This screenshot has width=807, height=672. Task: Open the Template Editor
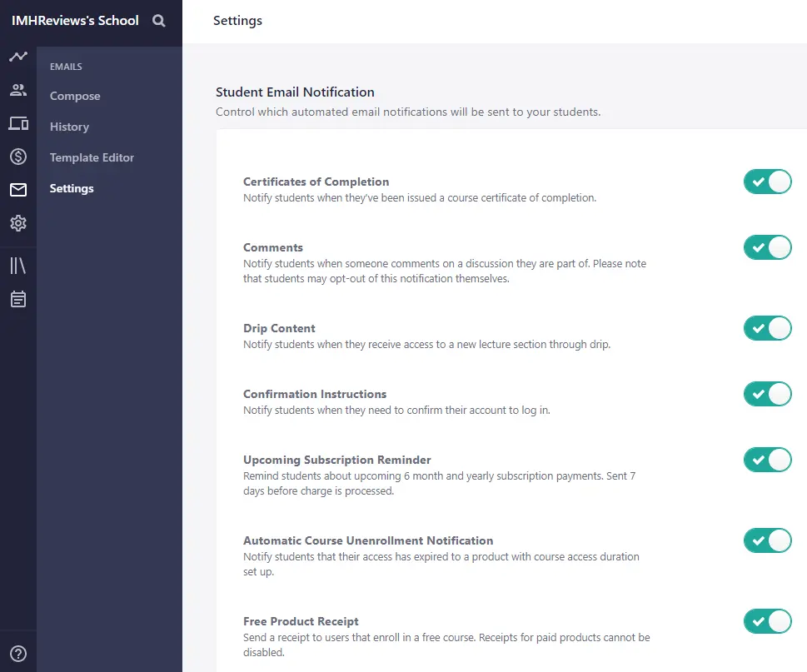pyautogui.click(x=92, y=157)
